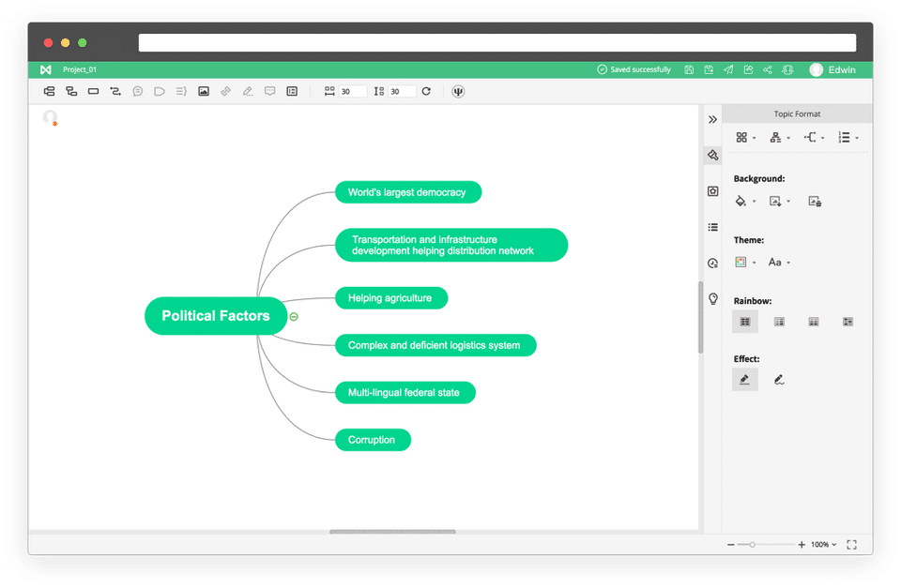The width and height of the screenshot is (901, 588).
Task: Click the save-as icon in green bar
Action: (709, 69)
